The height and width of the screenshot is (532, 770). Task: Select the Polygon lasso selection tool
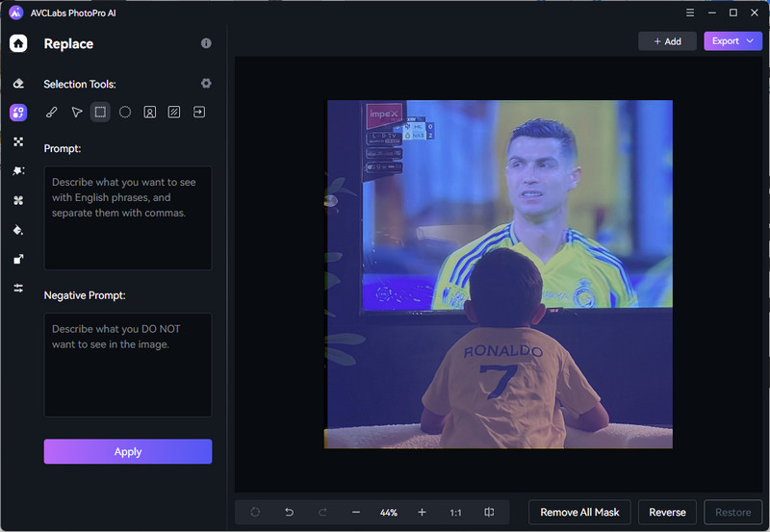(77, 113)
